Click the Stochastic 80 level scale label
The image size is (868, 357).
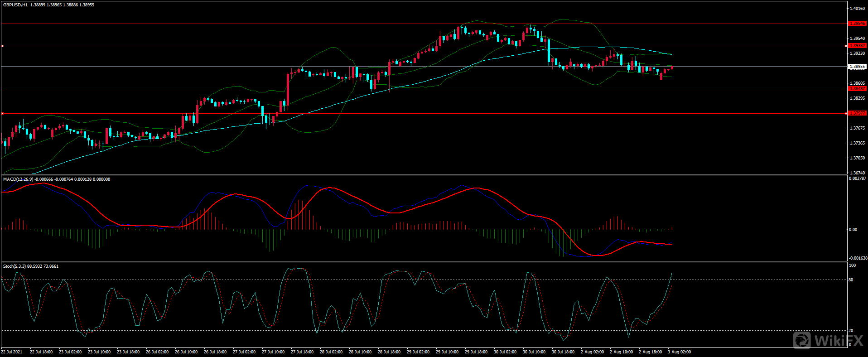point(851,280)
